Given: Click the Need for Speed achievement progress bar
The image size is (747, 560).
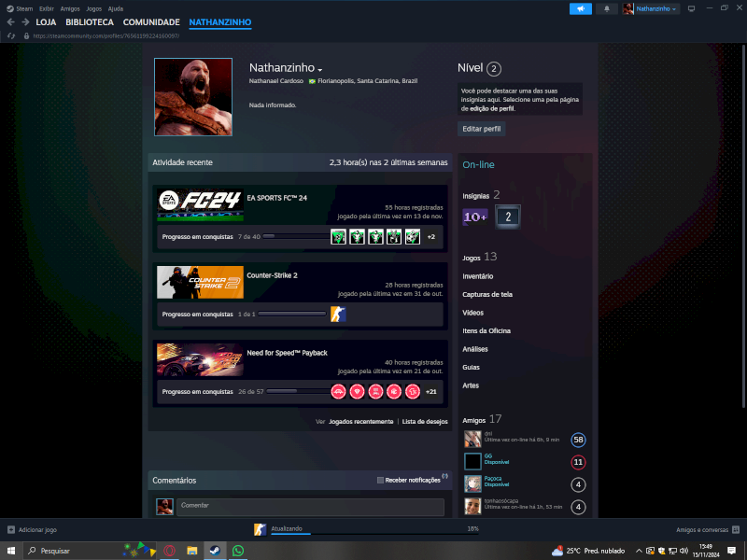Looking at the screenshot, I should point(298,391).
